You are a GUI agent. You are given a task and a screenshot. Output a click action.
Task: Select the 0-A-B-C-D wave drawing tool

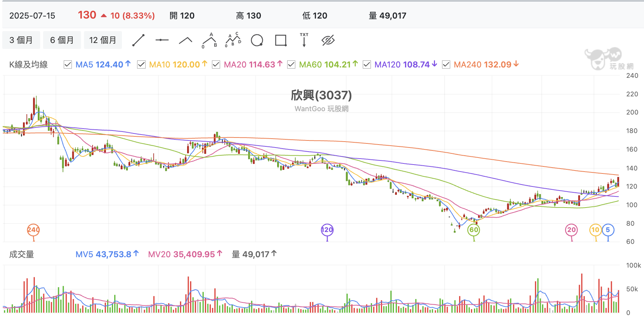[233, 40]
